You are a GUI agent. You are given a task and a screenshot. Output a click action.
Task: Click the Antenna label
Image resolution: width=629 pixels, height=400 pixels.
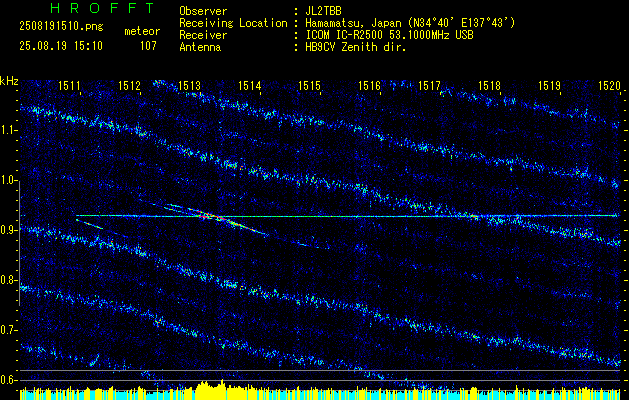tap(200, 47)
